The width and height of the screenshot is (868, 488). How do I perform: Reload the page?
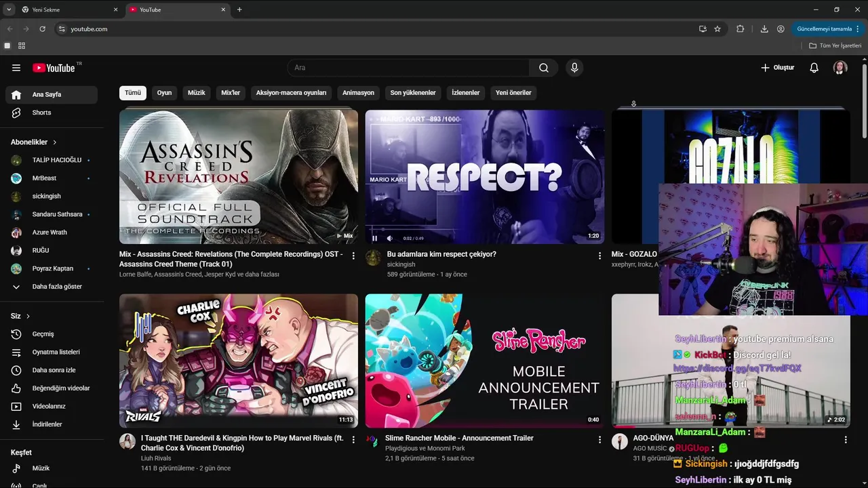[x=42, y=29]
